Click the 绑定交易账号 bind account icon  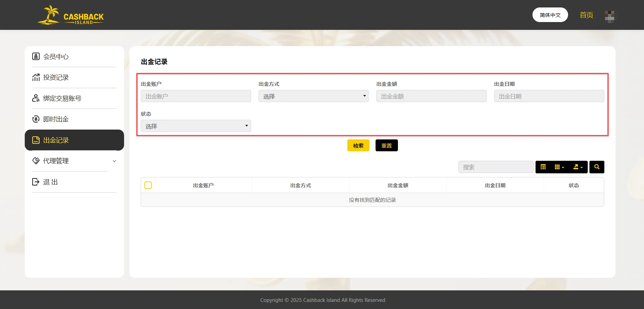[x=36, y=98]
